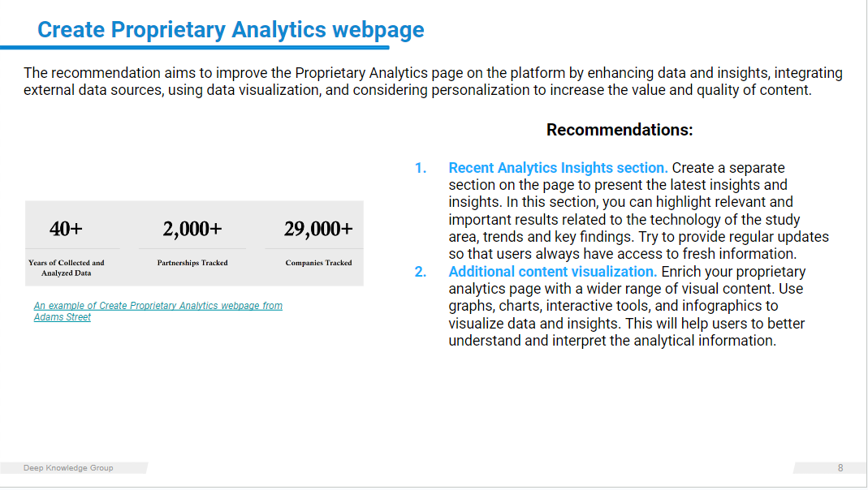Select the "Companies Tracked" label
The width and height of the screenshot is (868, 490).
pyautogui.click(x=318, y=263)
